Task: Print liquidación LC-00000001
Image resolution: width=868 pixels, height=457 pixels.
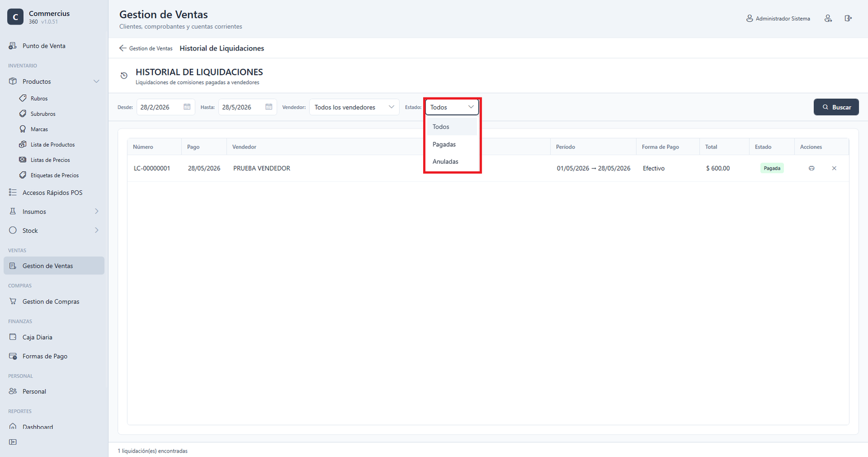Action: point(812,168)
